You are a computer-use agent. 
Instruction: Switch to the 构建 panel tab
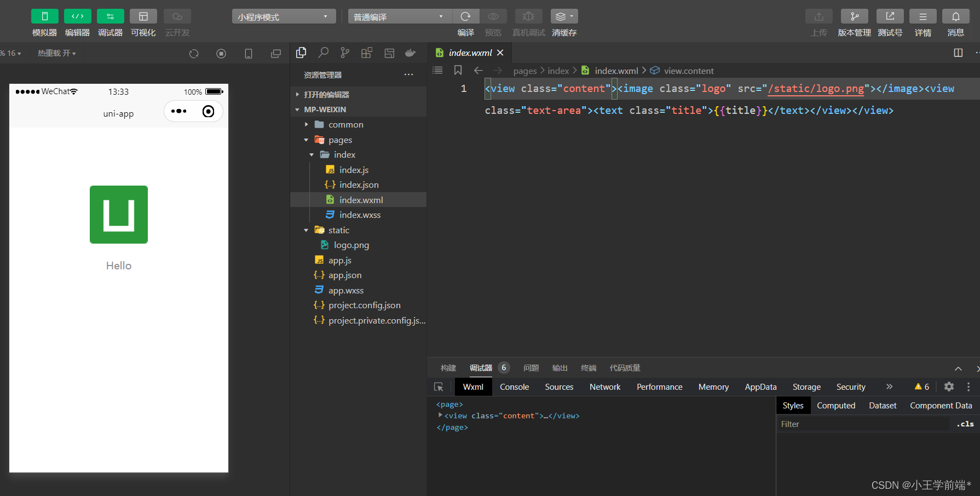tap(448, 368)
